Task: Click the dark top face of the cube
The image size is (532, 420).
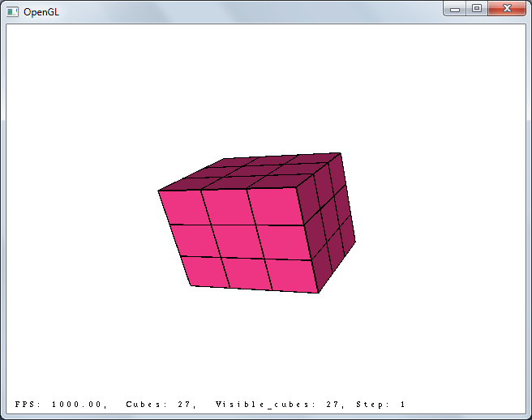Action: 251,172
